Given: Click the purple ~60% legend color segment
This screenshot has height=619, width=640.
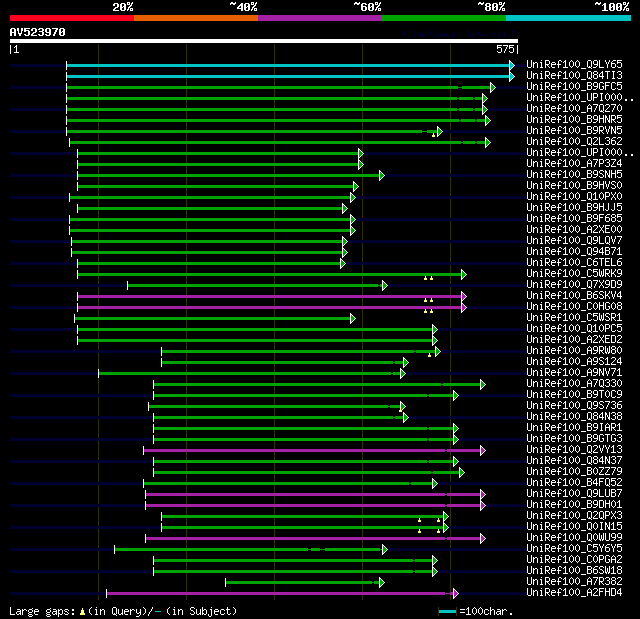Looking at the screenshot, I should [320, 18].
